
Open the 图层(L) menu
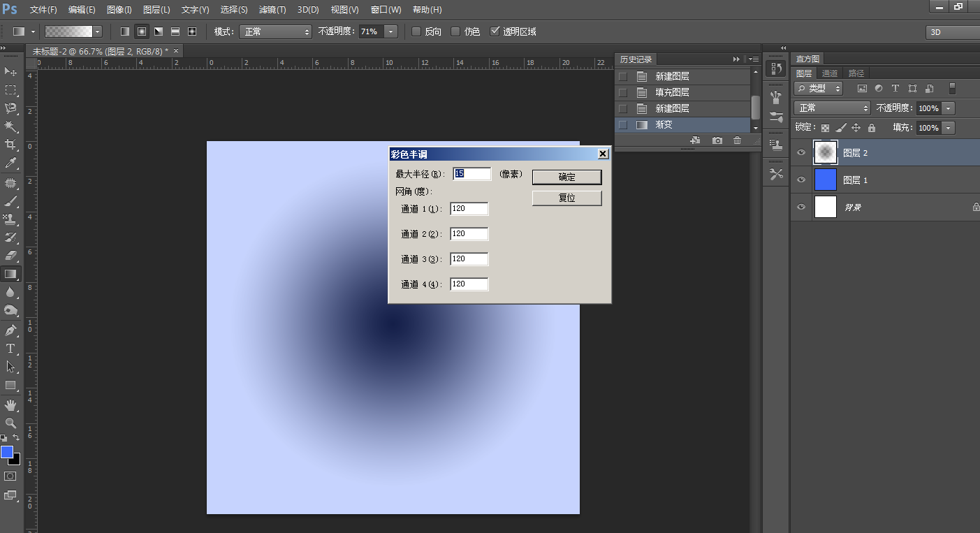pyautogui.click(x=156, y=10)
